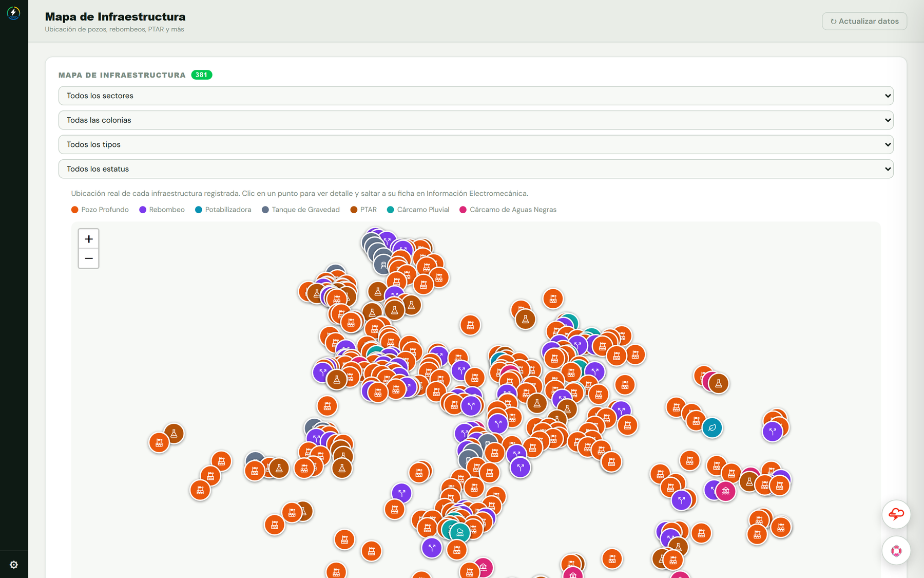The image size is (924, 578).
Task: Zoom out the map with minus button
Action: coord(89,258)
